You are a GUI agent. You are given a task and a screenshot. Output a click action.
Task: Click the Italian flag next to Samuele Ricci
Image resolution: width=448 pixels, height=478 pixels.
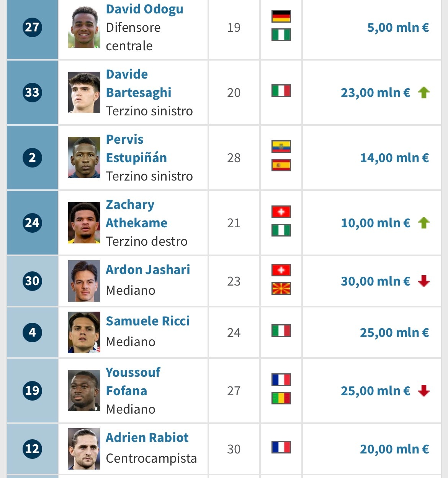pos(281,331)
